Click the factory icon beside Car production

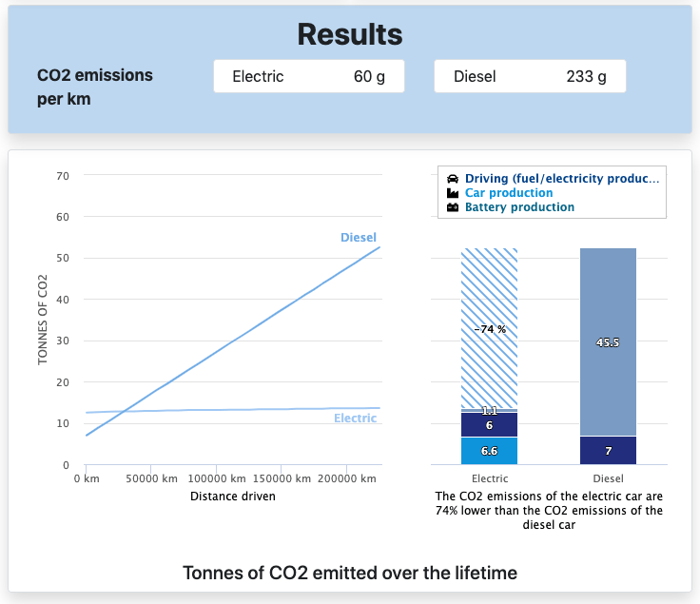(x=453, y=193)
